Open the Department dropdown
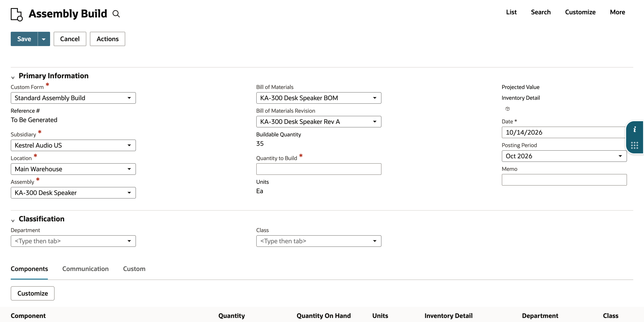The width and height of the screenshot is (644, 322). point(73,241)
